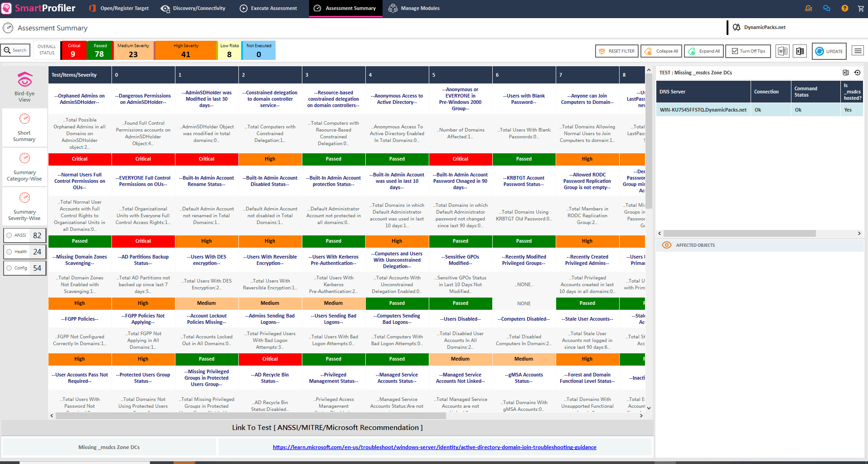868x464 pixels.
Task: Open the help question mark icon
Action: [x=844, y=8]
